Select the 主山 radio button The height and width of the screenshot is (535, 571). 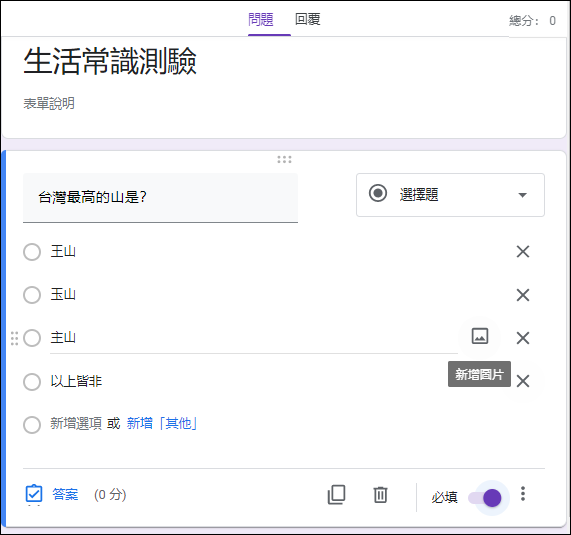pyautogui.click(x=32, y=338)
